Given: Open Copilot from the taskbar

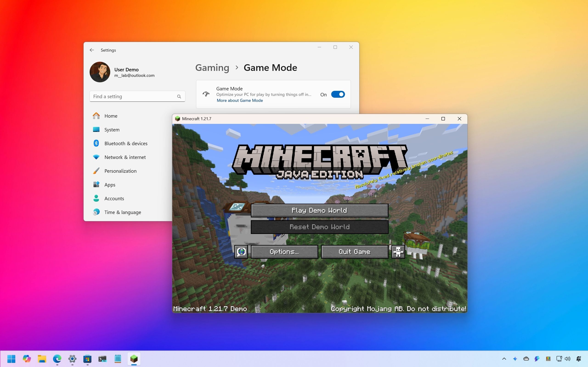Looking at the screenshot, I should 27,359.
